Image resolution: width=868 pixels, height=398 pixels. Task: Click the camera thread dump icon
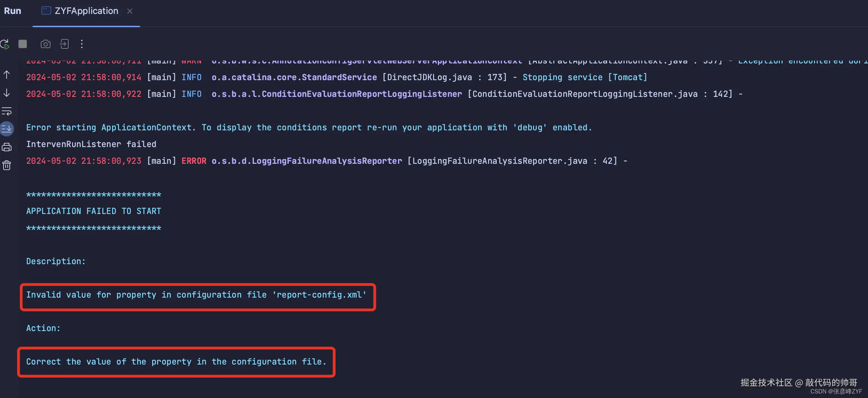46,44
